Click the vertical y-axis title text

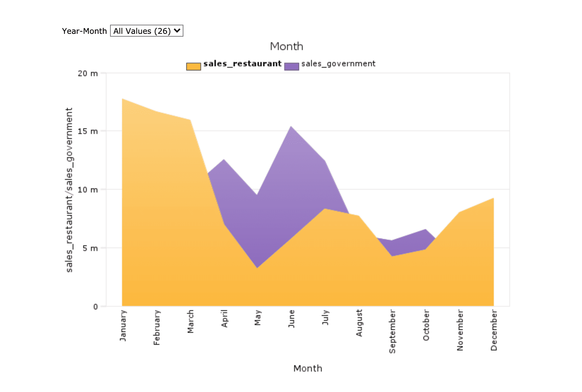pyautogui.click(x=69, y=190)
